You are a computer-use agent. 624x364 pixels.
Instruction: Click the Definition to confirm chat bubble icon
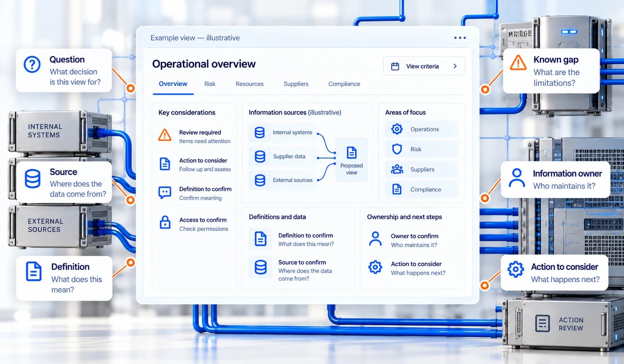(165, 193)
